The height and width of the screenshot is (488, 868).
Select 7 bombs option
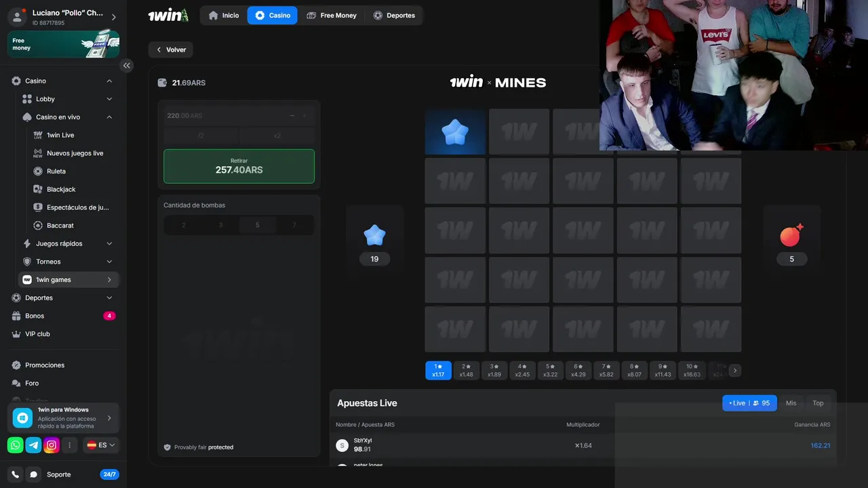[x=294, y=225]
